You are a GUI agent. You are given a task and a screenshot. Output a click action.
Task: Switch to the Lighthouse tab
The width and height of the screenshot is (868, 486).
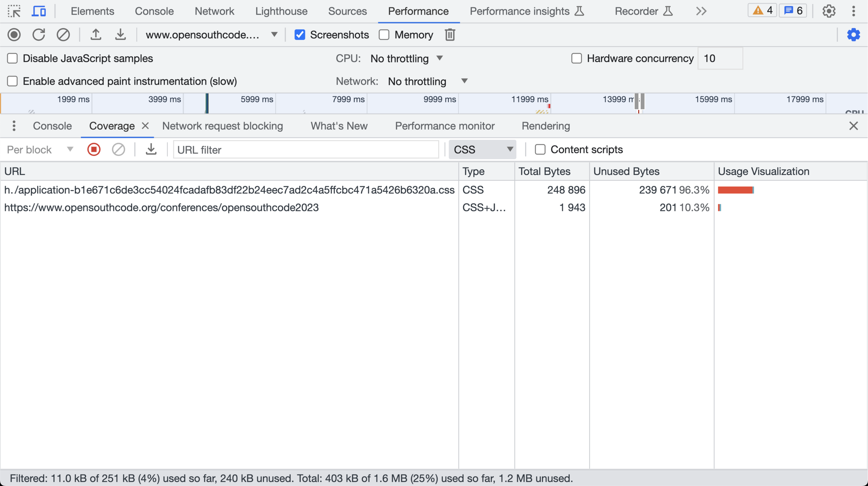tap(281, 11)
